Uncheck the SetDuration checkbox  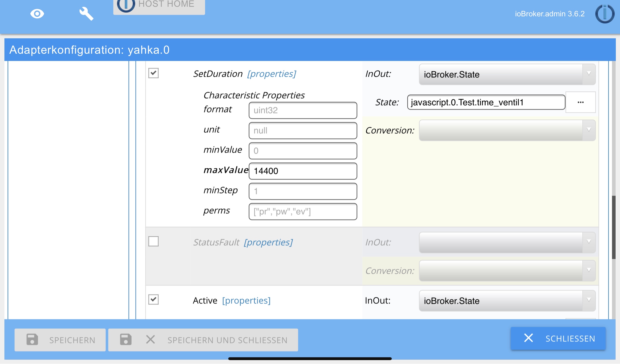point(153,73)
